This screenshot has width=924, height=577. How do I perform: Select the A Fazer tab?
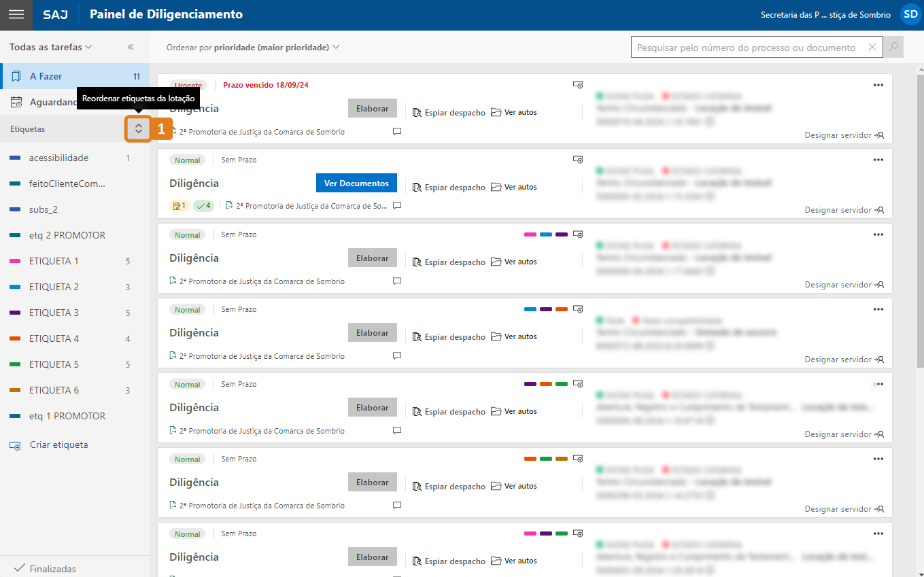[46, 76]
